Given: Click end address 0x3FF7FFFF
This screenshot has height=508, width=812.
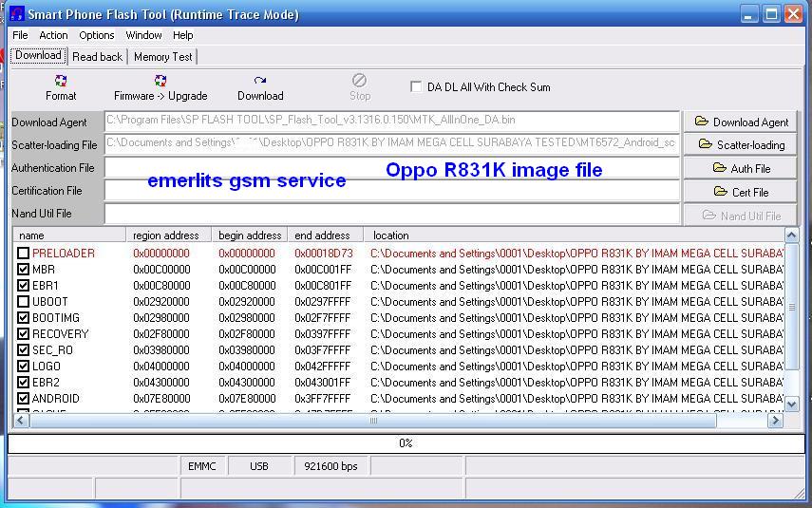Looking at the screenshot, I should click(323, 398).
